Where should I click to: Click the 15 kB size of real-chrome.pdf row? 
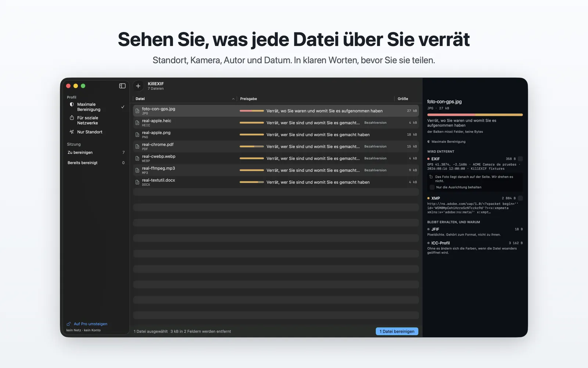pos(412,146)
